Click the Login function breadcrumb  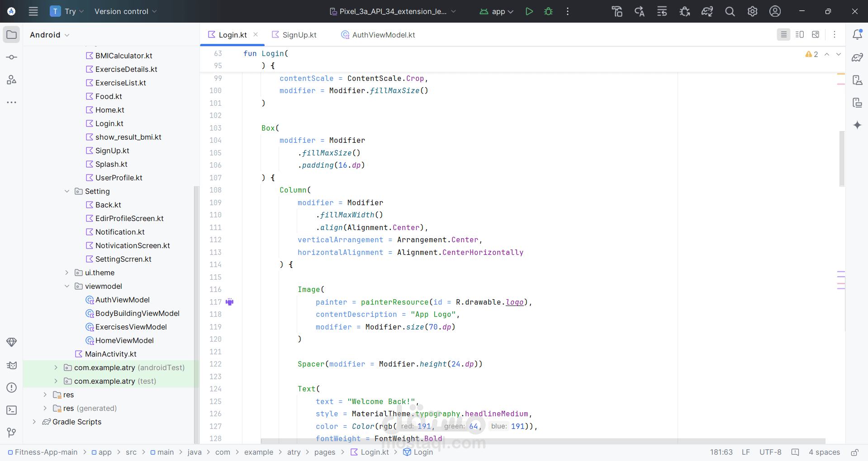coord(418,452)
